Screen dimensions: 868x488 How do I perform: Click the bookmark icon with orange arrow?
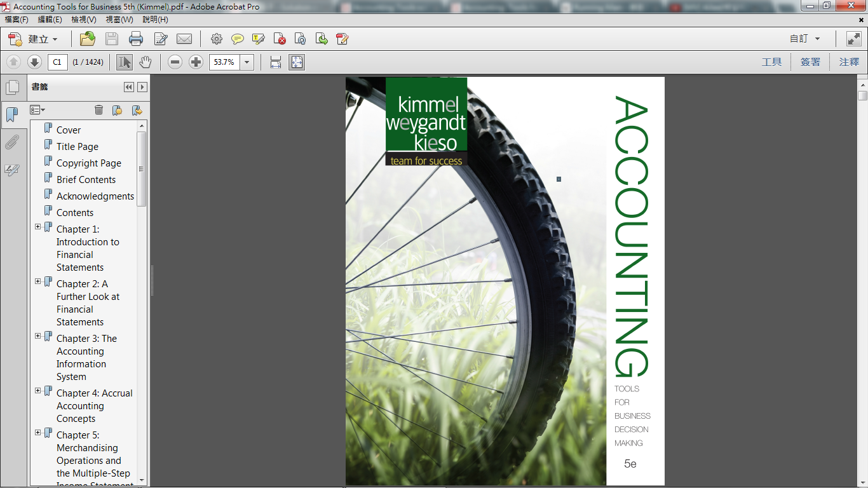pyautogui.click(x=137, y=110)
